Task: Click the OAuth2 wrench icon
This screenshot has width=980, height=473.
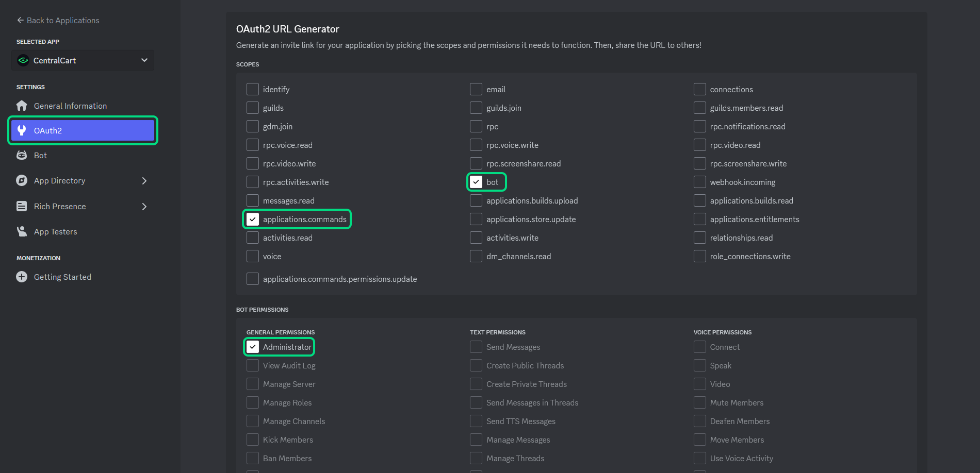Action: coord(22,130)
